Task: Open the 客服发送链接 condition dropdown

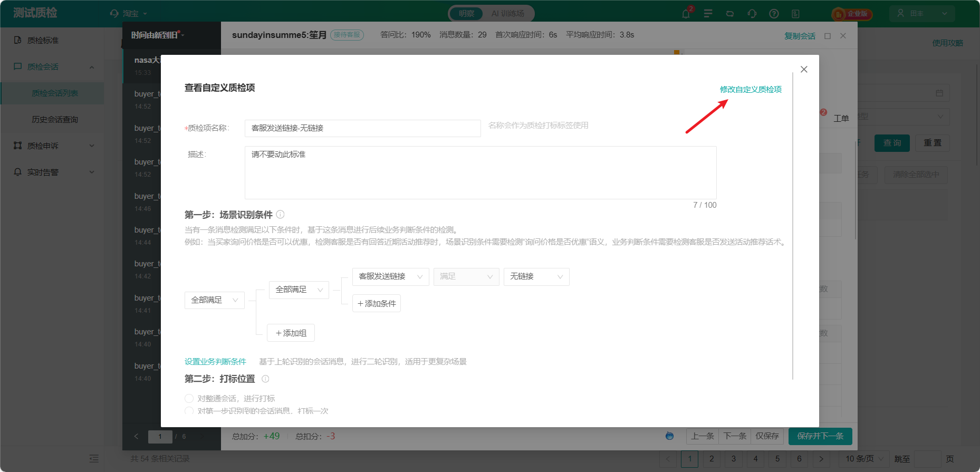Action: (x=391, y=276)
